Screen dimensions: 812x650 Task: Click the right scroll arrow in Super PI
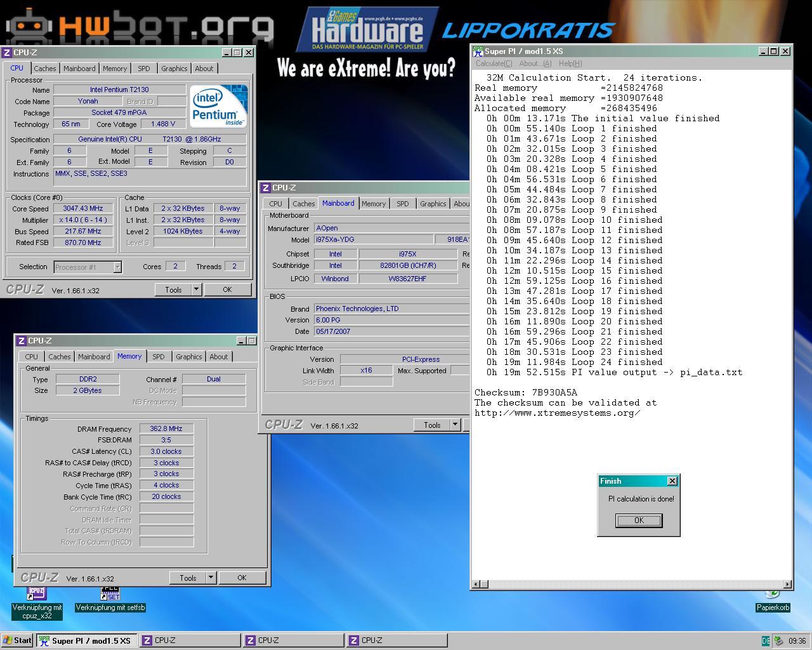(787, 585)
